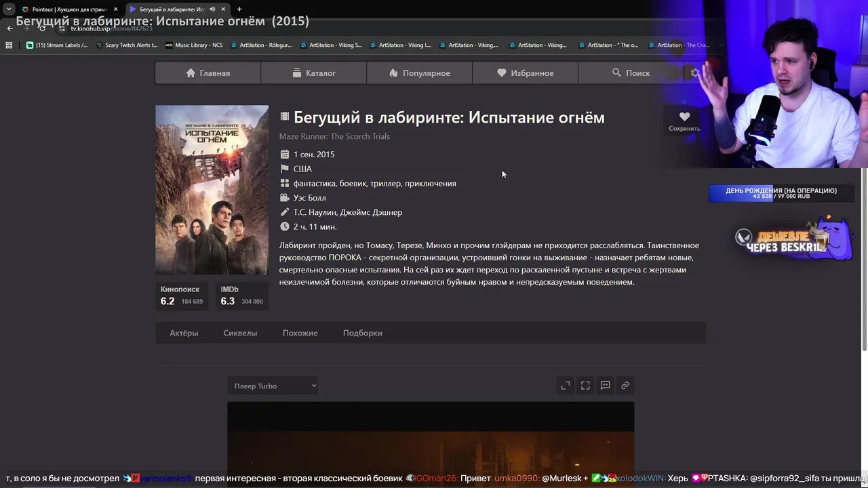Open the Stream Labels bookmark
The height and width of the screenshot is (488, 868).
point(57,45)
